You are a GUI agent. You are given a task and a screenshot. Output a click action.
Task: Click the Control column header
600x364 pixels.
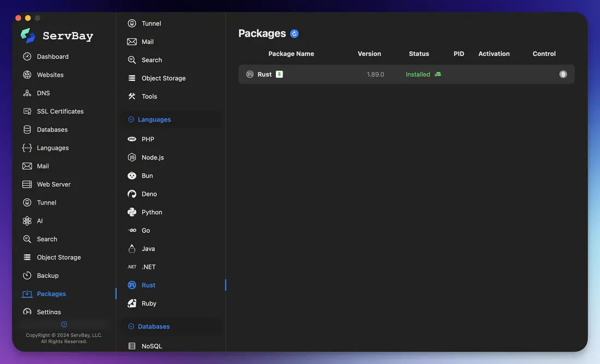pos(544,54)
